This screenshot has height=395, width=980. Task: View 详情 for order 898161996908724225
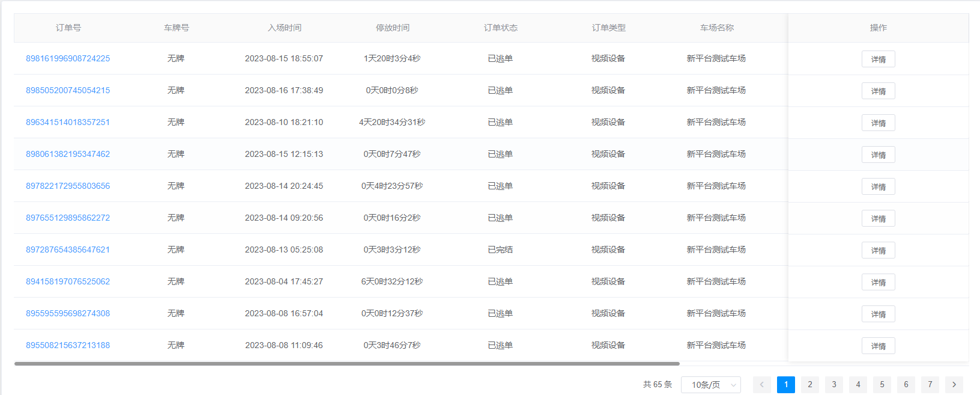(x=878, y=59)
